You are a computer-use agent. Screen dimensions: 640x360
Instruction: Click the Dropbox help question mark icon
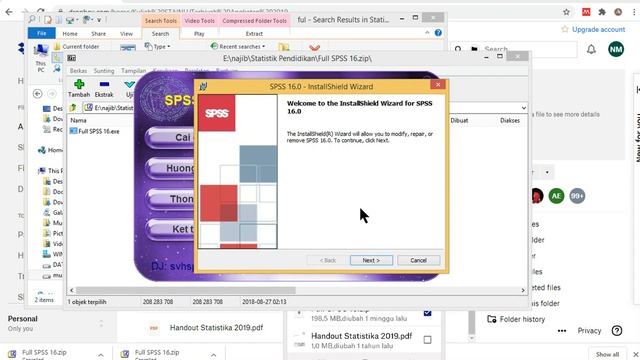click(x=617, y=331)
